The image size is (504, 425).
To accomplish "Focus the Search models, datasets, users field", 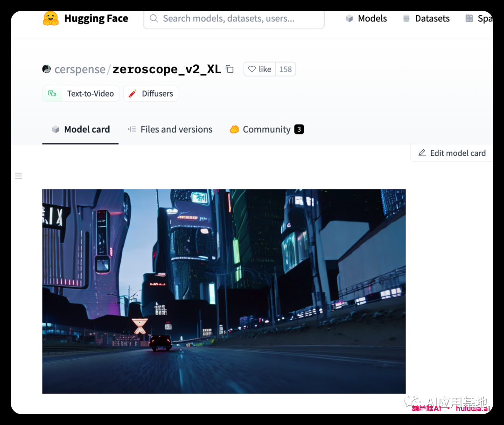I will click(234, 19).
